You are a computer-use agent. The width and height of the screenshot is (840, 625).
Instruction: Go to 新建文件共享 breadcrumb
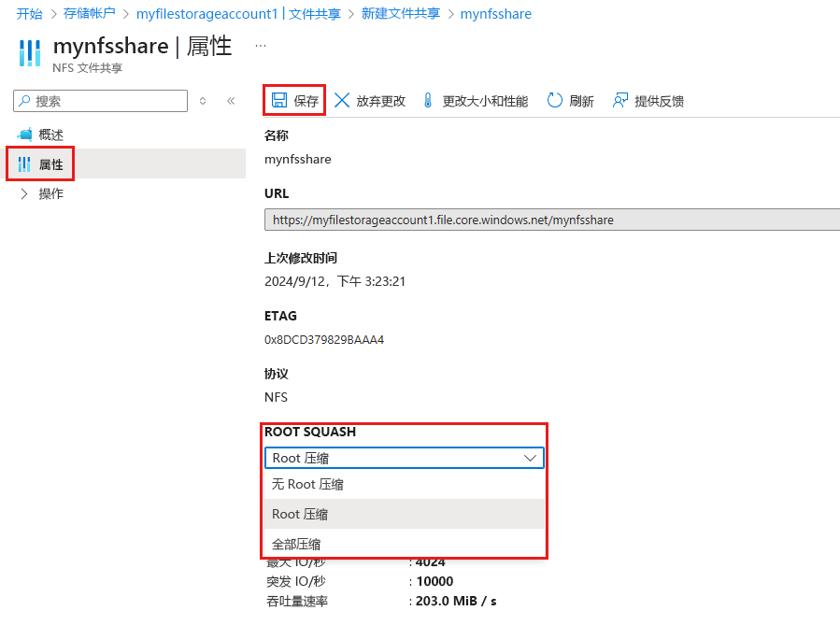point(401,13)
